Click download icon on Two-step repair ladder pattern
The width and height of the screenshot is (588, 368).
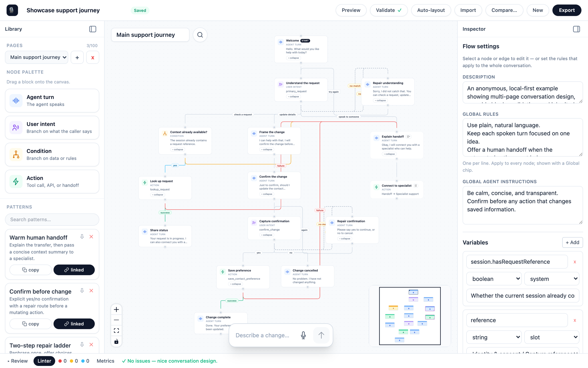pos(82,344)
